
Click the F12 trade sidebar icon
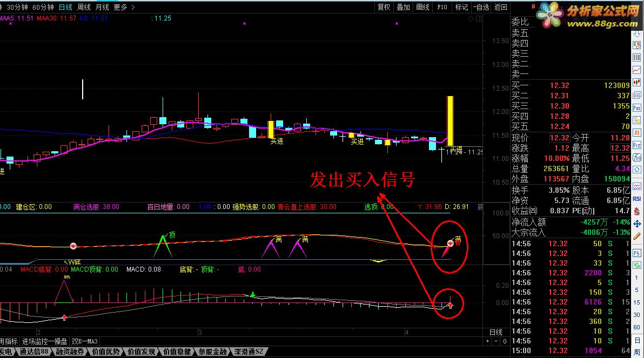(x=636, y=145)
